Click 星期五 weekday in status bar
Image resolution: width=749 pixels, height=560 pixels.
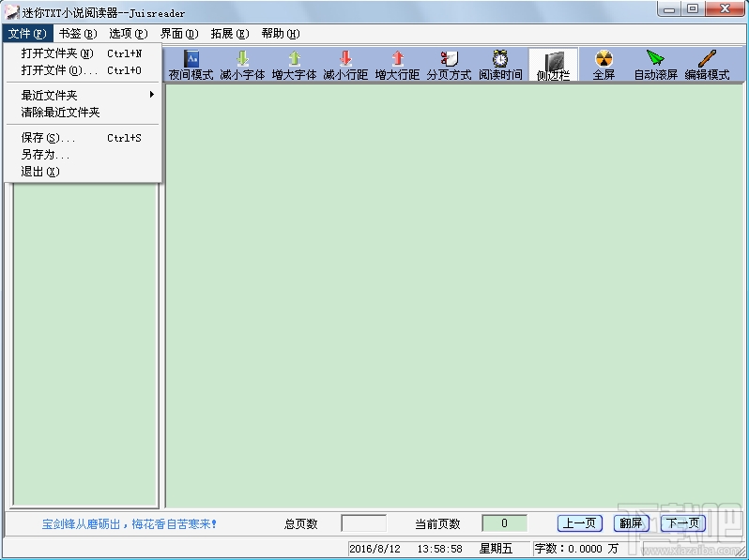[x=496, y=549]
